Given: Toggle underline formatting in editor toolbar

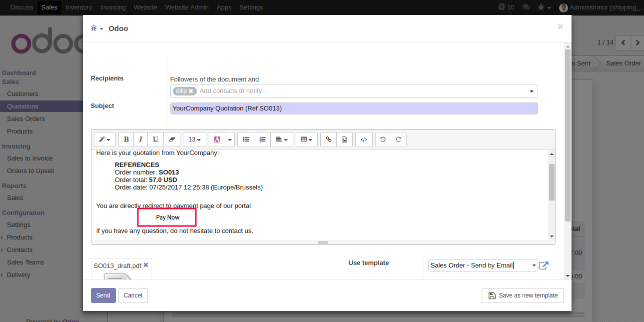Looking at the screenshot, I should tap(156, 139).
